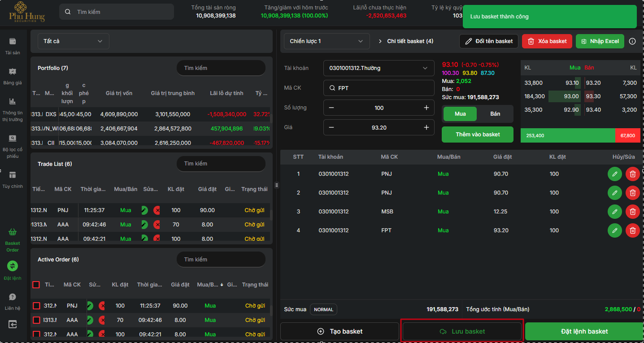Open the Tài khoản account dropdown
Image resolution: width=644 pixels, height=343 pixels.
[x=379, y=68]
